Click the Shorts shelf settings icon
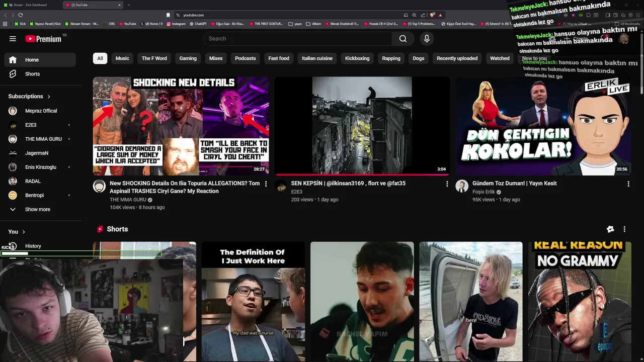 [x=610, y=229]
